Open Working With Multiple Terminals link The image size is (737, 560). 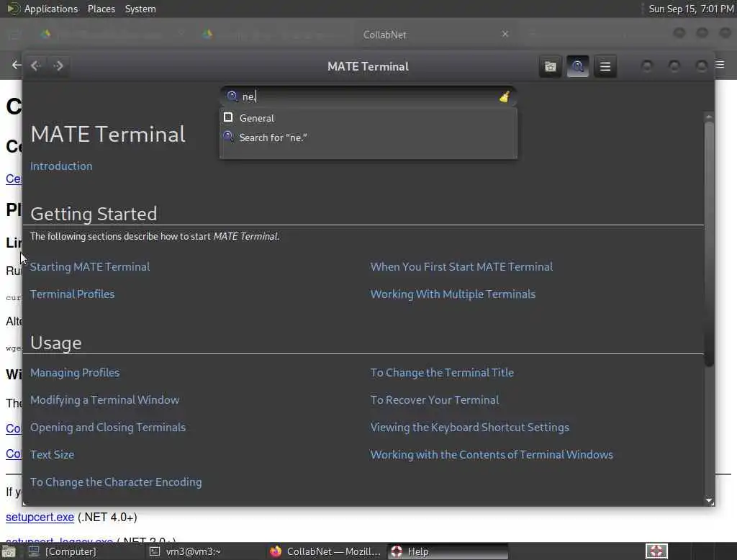coord(453,294)
